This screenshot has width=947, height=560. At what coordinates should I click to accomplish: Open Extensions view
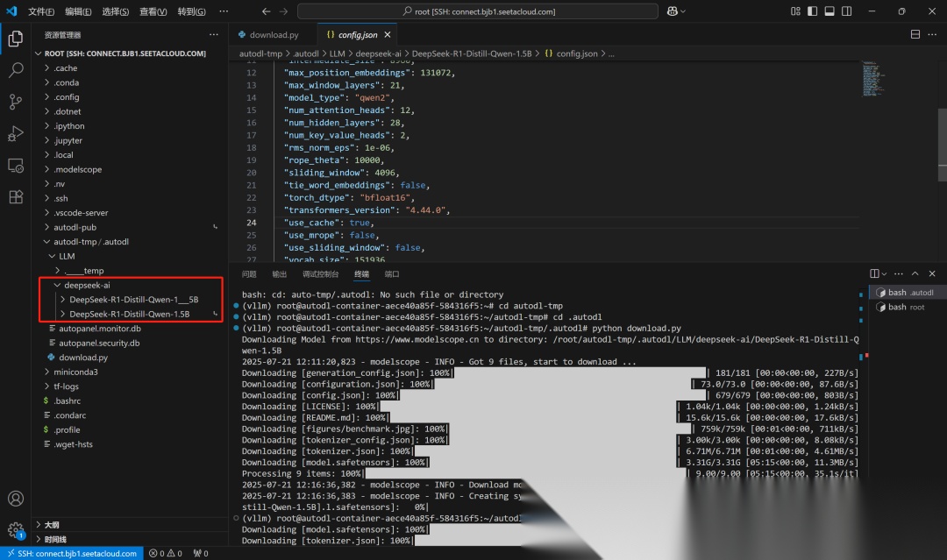click(x=16, y=196)
